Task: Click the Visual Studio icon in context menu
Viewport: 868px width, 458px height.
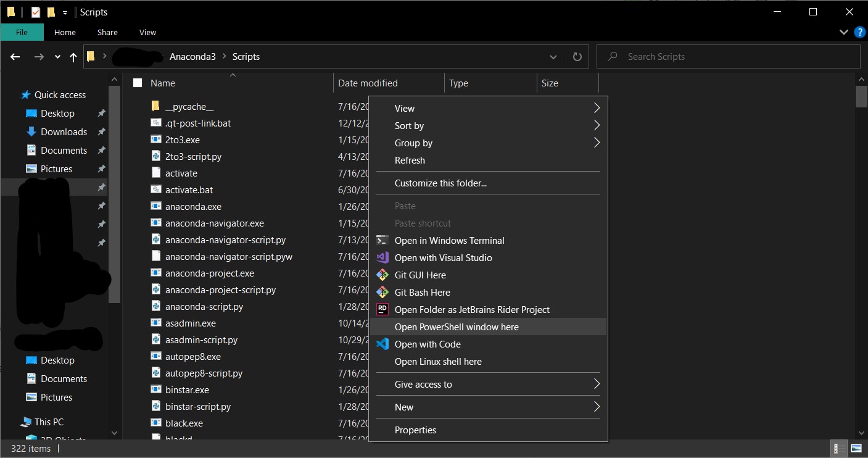Action: click(382, 257)
